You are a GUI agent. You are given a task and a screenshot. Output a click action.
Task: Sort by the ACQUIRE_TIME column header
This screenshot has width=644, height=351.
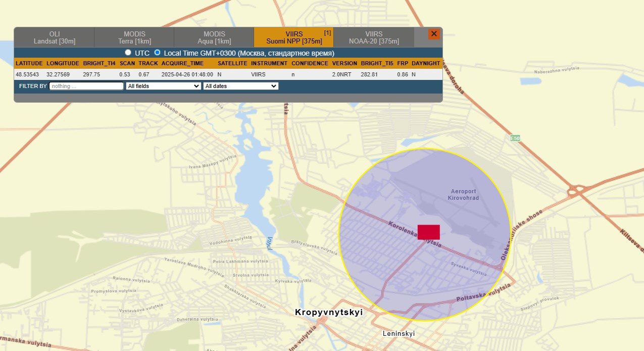pos(182,63)
